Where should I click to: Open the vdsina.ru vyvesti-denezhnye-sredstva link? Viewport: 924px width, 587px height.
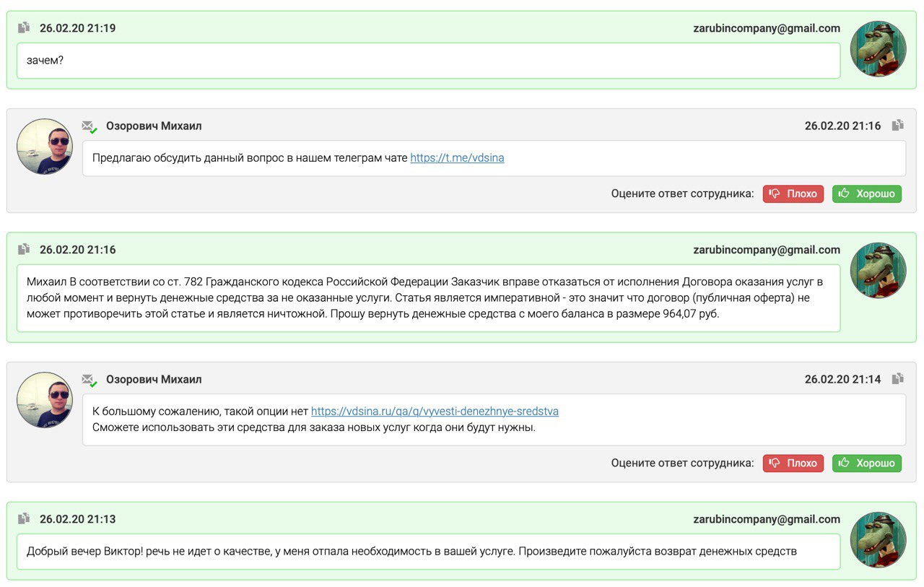click(435, 411)
